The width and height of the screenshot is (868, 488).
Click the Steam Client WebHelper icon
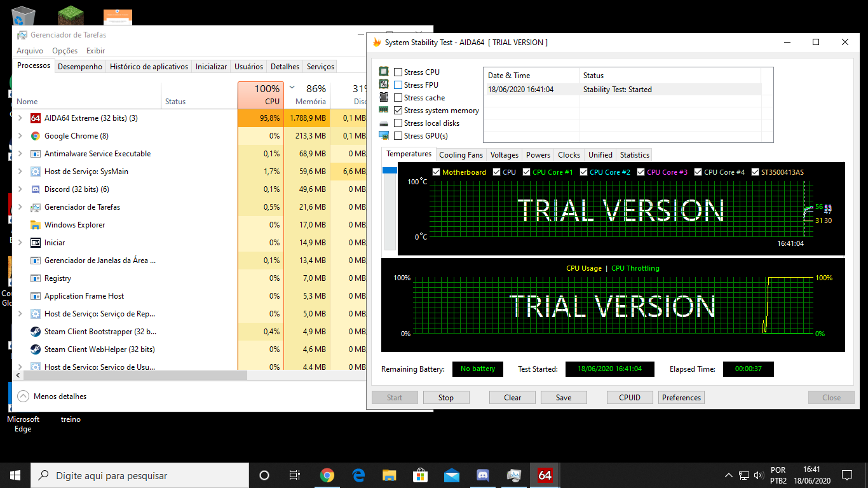(36, 349)
